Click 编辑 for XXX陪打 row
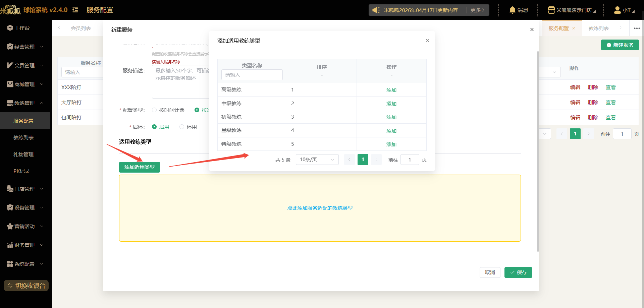The width and height of the screenshot is (644, 308). [575, 87]
